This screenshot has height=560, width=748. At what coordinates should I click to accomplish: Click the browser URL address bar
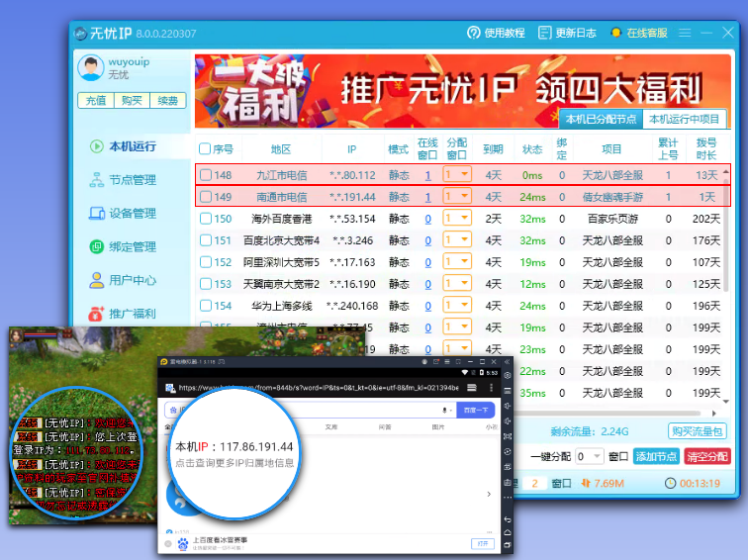coord(319,388)
